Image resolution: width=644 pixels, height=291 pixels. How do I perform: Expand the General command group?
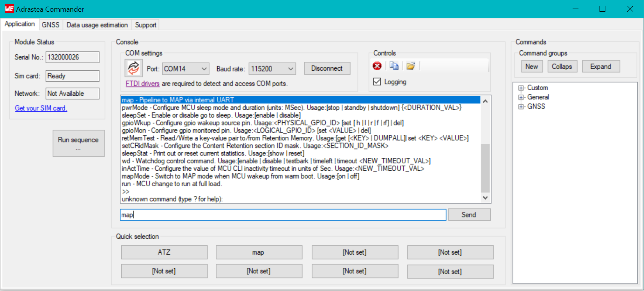(521, 97)
